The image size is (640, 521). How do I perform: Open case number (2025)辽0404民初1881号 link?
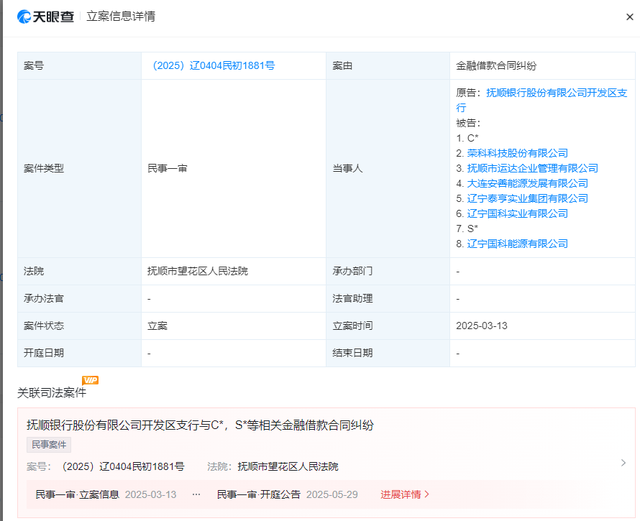pos(213,66)
